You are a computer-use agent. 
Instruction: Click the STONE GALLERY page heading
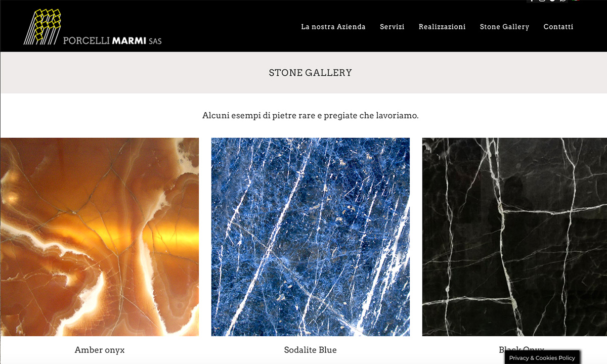click(311, 73)
